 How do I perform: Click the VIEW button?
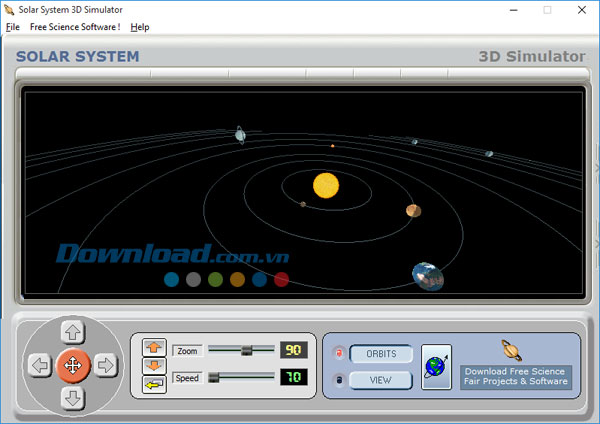point(381,380)
